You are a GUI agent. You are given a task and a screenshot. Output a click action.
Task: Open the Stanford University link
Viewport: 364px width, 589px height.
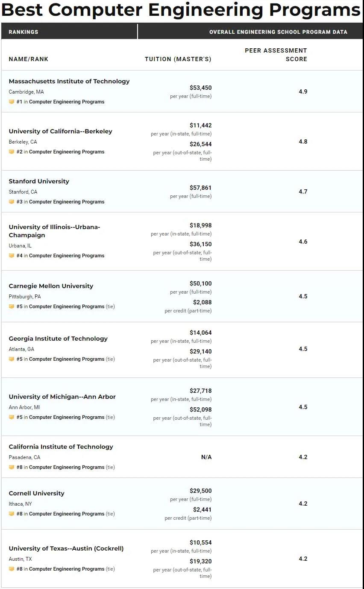(39, 181)
